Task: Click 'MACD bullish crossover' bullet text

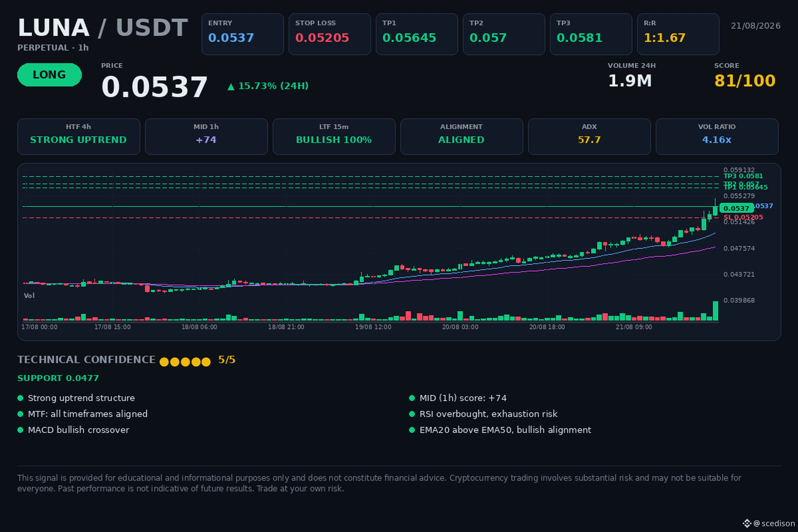Action: [78, 430]
